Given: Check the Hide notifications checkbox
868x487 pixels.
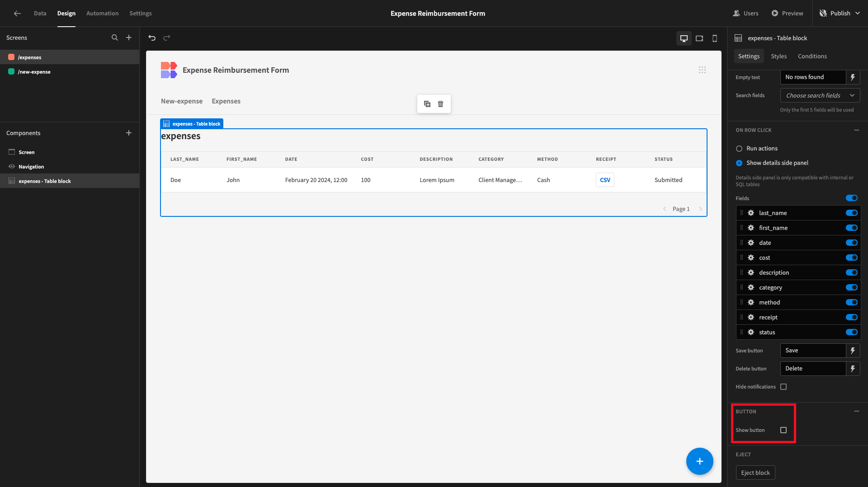Looking at the screenshot, I should coord(783,387).
